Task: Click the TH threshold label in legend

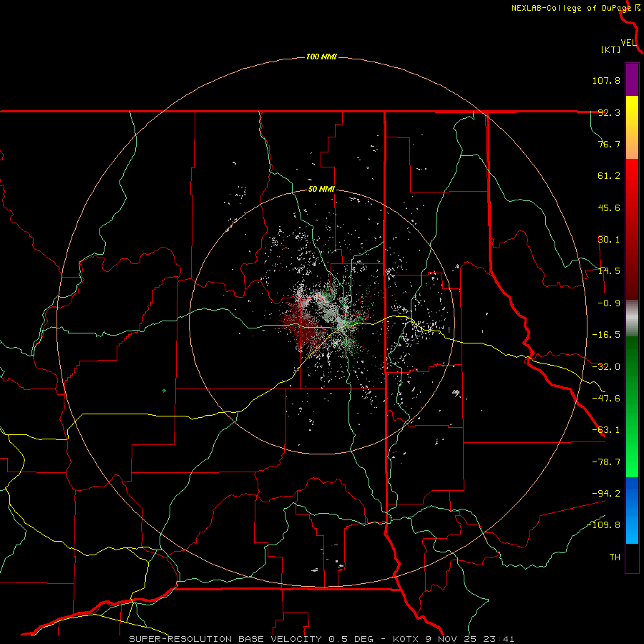Action: [x=615, y=557]
